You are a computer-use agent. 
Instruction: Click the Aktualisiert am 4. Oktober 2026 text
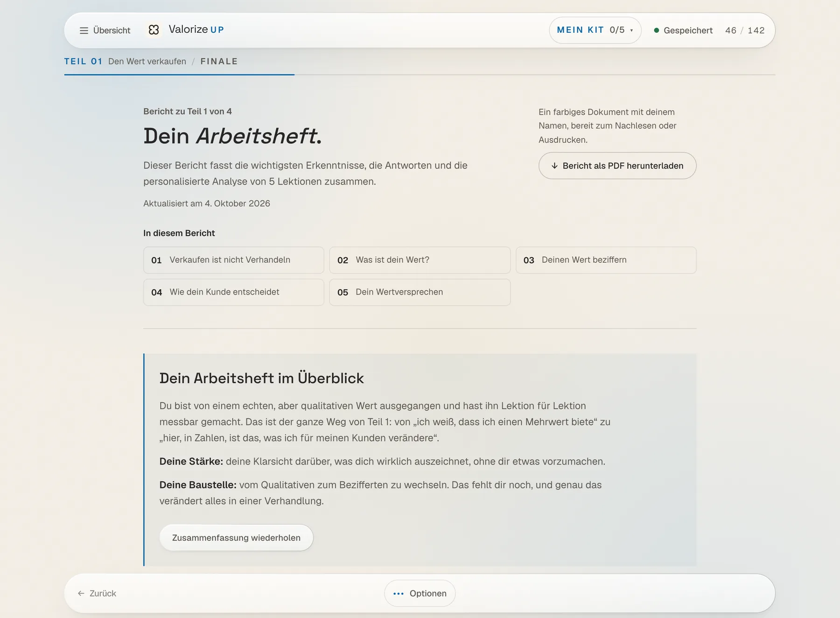click(207, 204)
